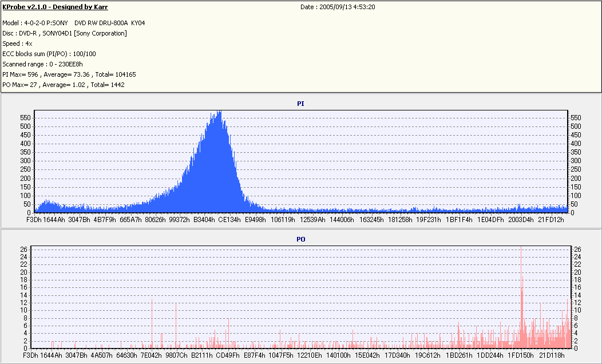Click the 12210Eh axis label
The image size is (602, 364).
pos(310,355)
